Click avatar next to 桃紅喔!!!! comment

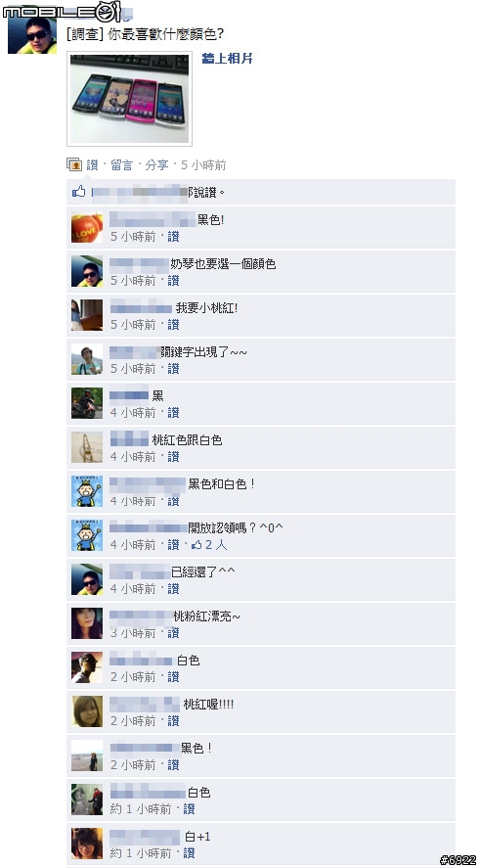pyautogui.click(x=87, y=711)
